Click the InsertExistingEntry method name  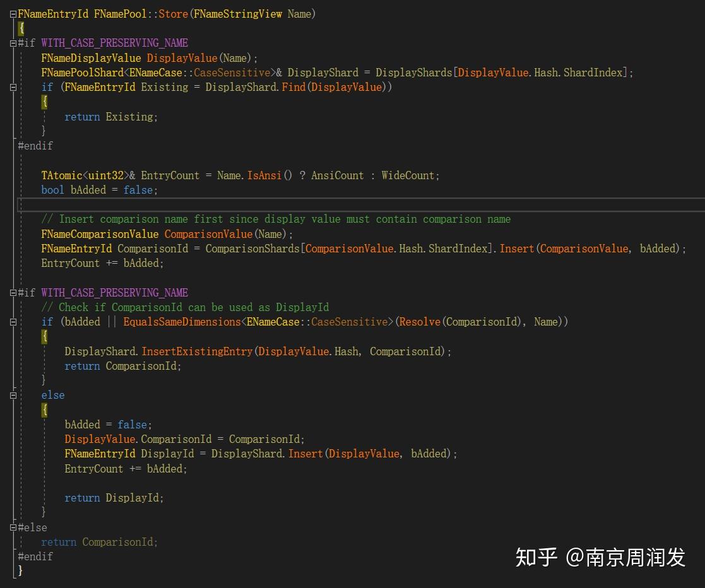pos(198,351)
